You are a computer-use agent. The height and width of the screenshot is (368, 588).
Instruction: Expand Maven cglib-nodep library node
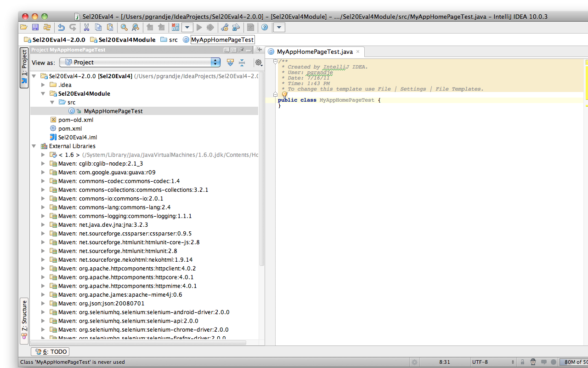[43, 163]
